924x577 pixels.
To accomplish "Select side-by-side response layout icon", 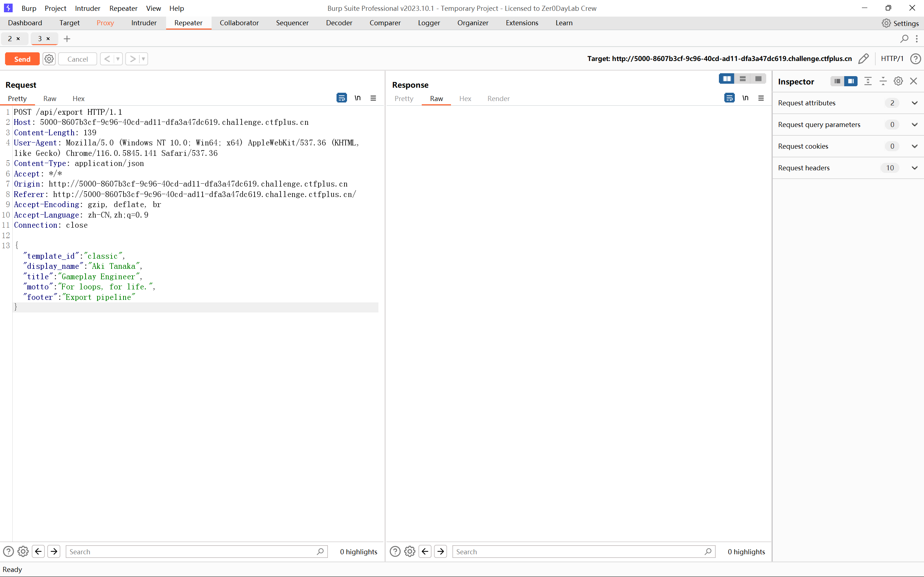I will pyautogui.click(x=726, y=79).
